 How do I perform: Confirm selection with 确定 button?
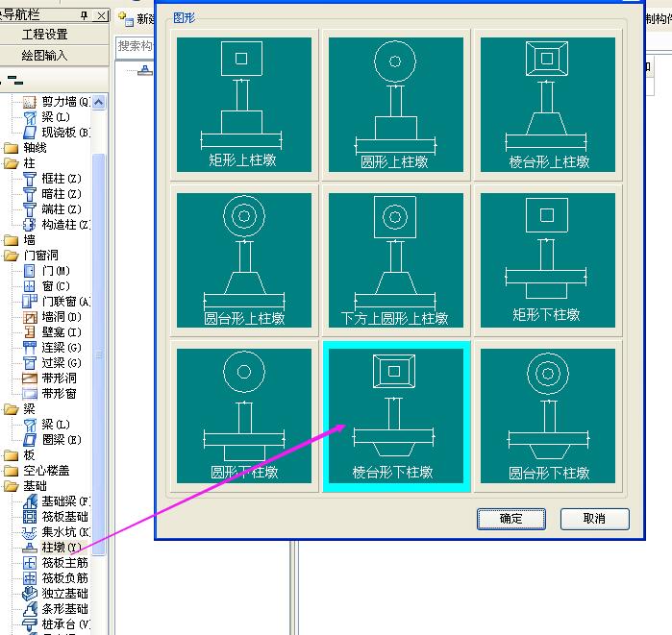click(x=510, y=519)
